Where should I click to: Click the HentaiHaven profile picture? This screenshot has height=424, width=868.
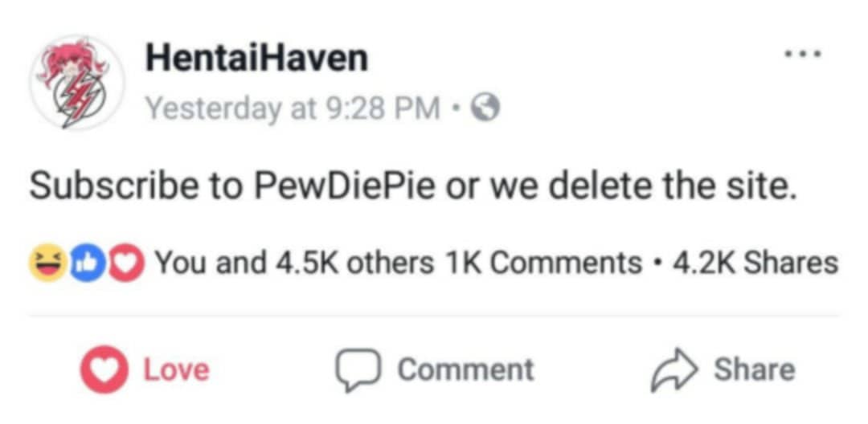click(x=77, y=82)
